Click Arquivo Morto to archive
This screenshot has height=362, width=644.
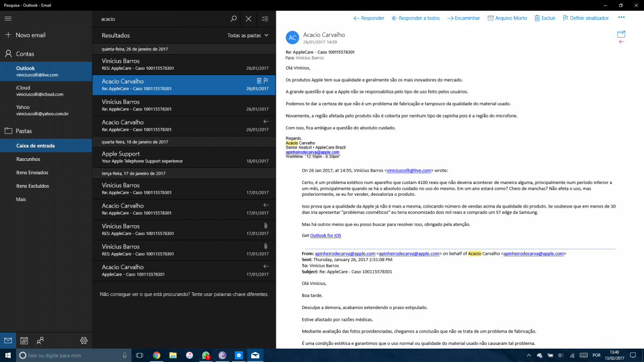pyautogui.click(x=507, y=18)
